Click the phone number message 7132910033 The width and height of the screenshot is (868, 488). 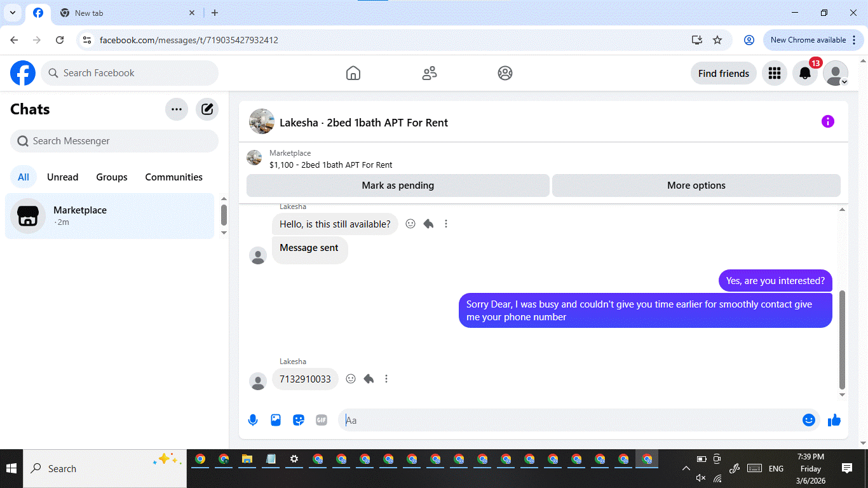[305, 379]
